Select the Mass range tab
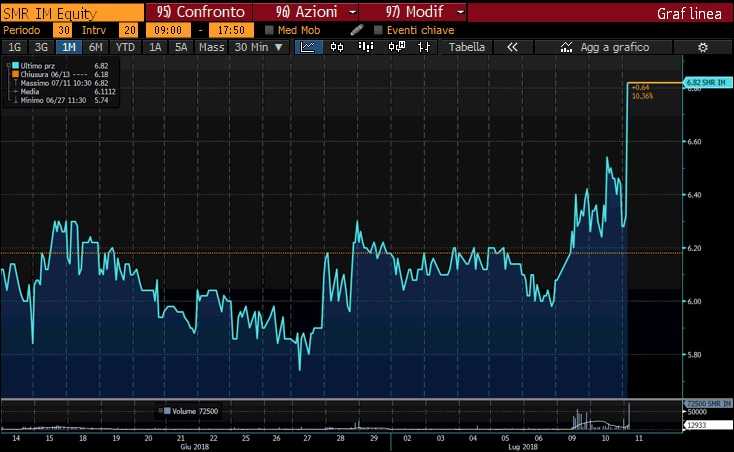The width and height of the screenshot is (734, 452). [x=211, y=47]
